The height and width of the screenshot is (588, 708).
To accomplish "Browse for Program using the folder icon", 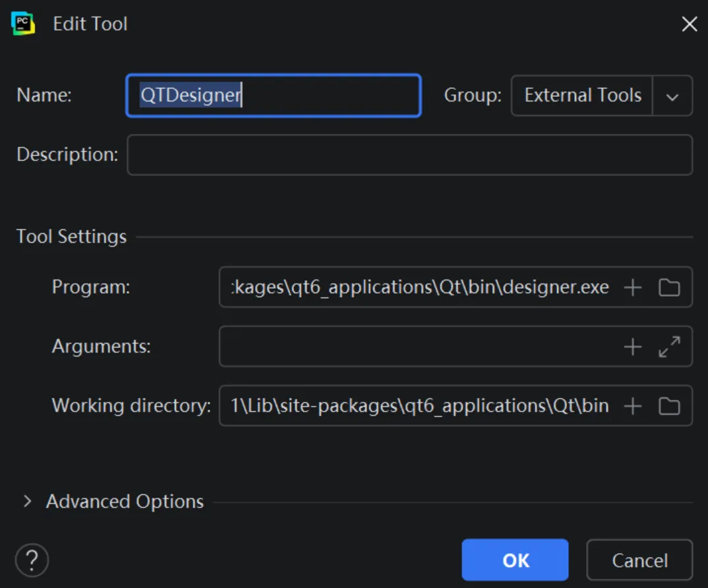I will (669, 287).
